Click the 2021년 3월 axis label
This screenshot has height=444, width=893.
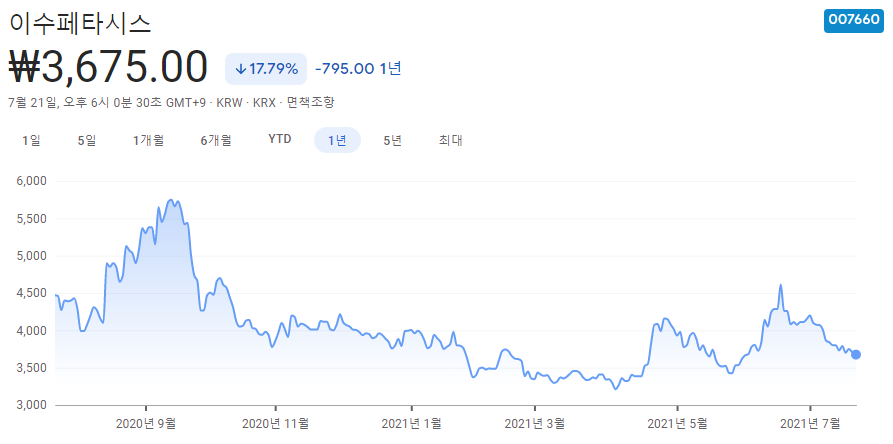point(535,423)
